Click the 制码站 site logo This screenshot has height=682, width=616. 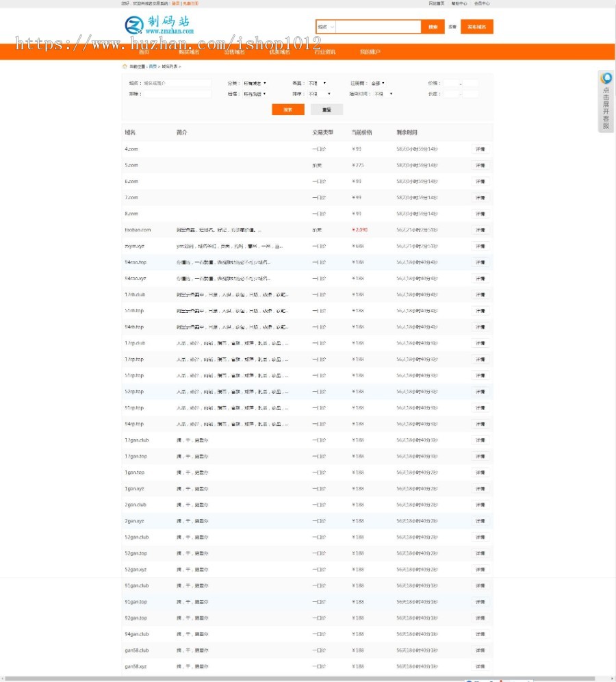coord(159,25)
